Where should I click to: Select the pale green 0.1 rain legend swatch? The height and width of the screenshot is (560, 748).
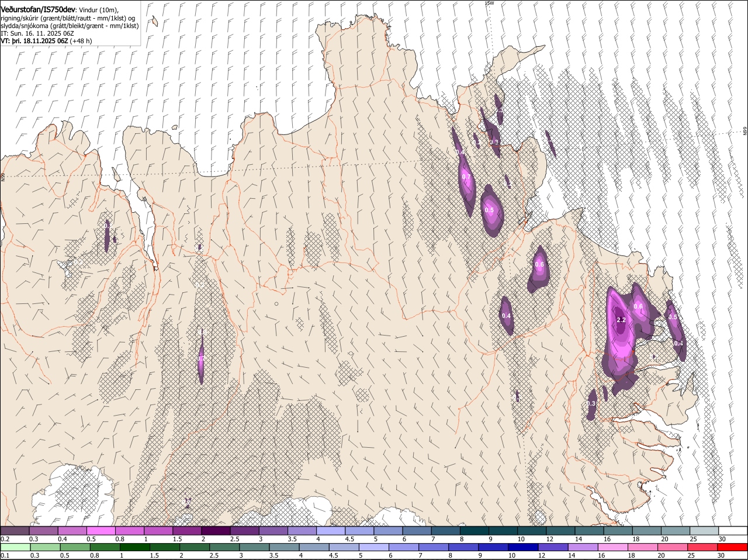point(15,547)
